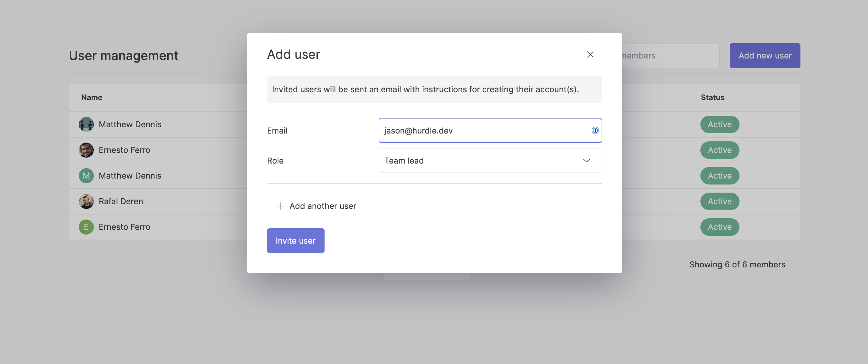The width and height of the screenshot is (868, 364).
Task: Click the Add new user button
Action: [765, 56]
